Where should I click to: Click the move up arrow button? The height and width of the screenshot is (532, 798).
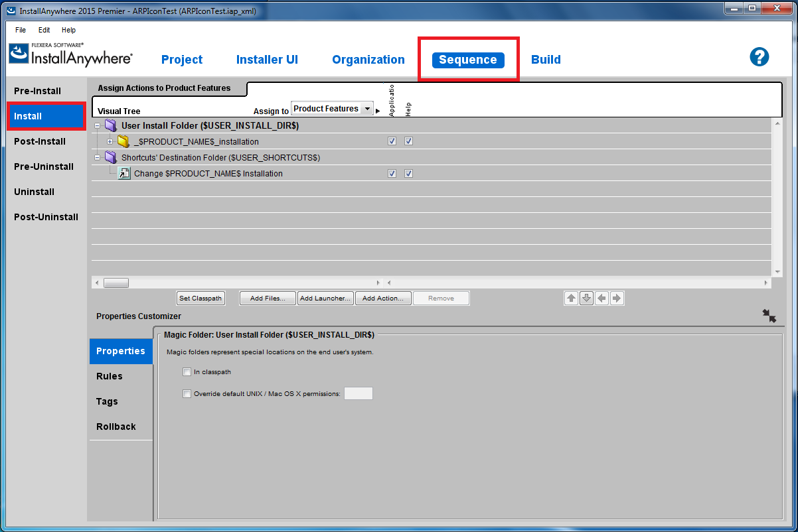571,299
